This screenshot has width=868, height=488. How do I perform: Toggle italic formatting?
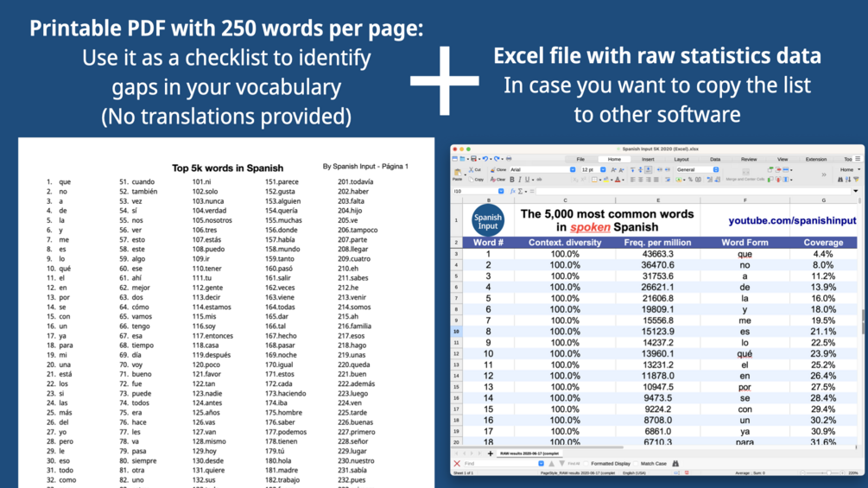(520, 180)
